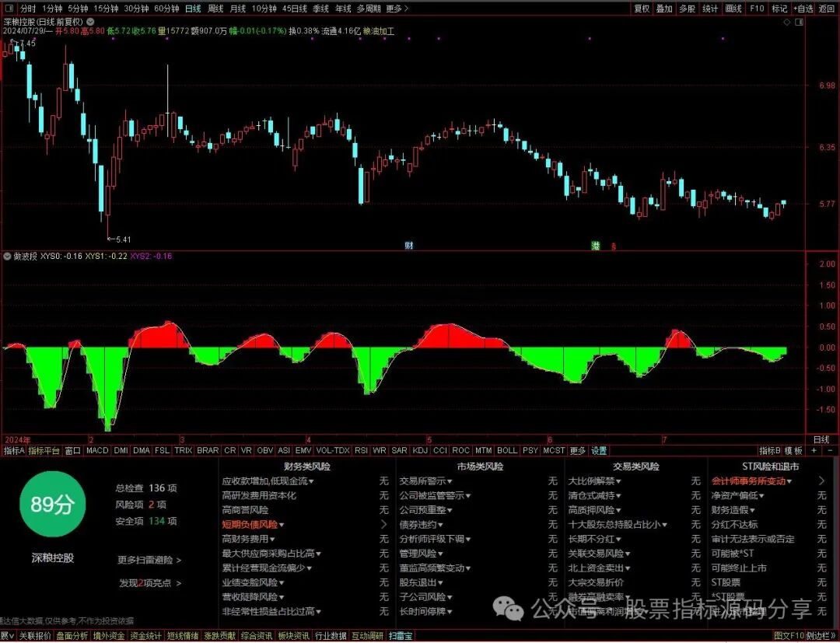
Task: Open the dropdown circle next to 深粮控股(日线 前复权)
Action: pyautogui.click(x=90, y=22)
